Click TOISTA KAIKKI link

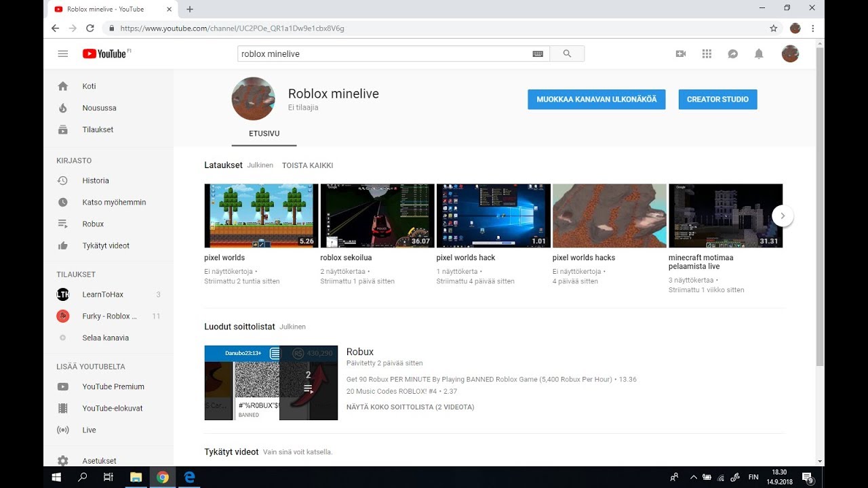[307, 165]
